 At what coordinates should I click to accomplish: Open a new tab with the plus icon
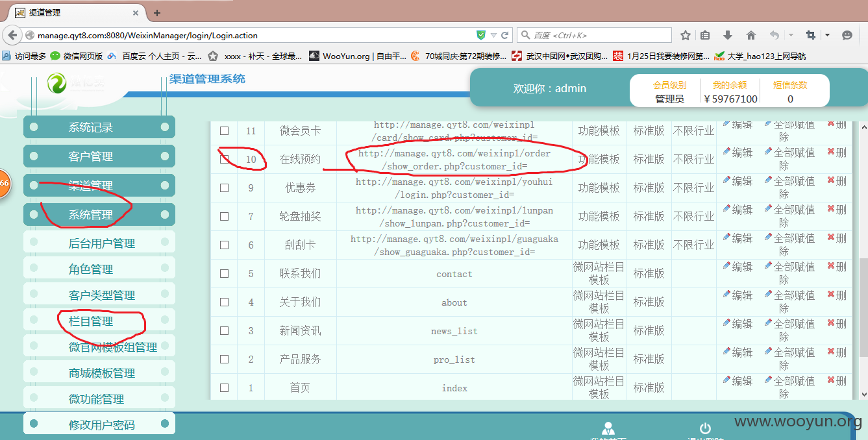(x=156, y=13)
